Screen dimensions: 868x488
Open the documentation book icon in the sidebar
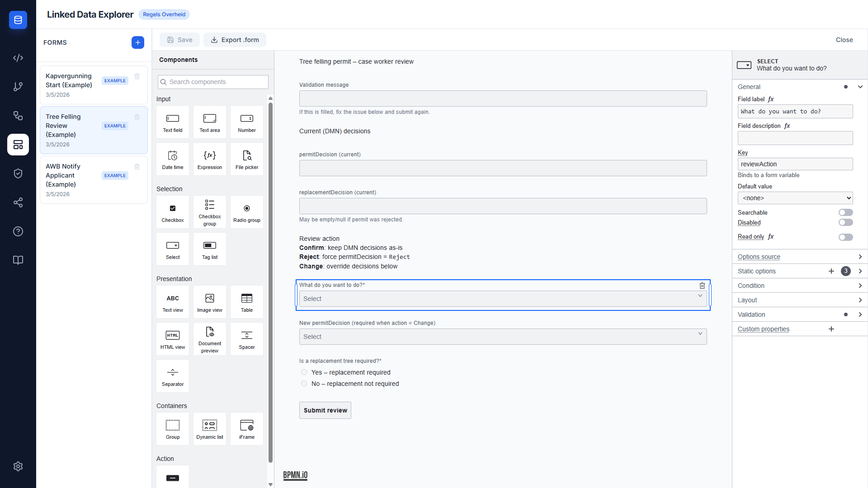[18, 260]
